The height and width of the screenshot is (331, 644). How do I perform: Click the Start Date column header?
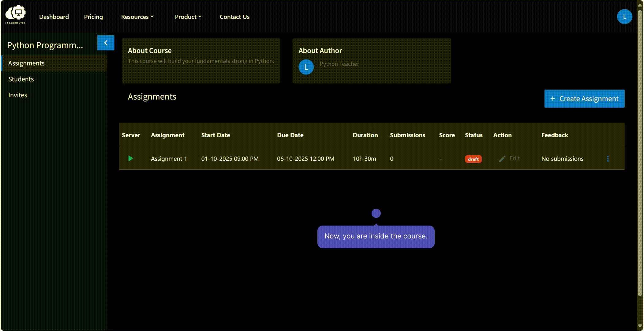215,135
